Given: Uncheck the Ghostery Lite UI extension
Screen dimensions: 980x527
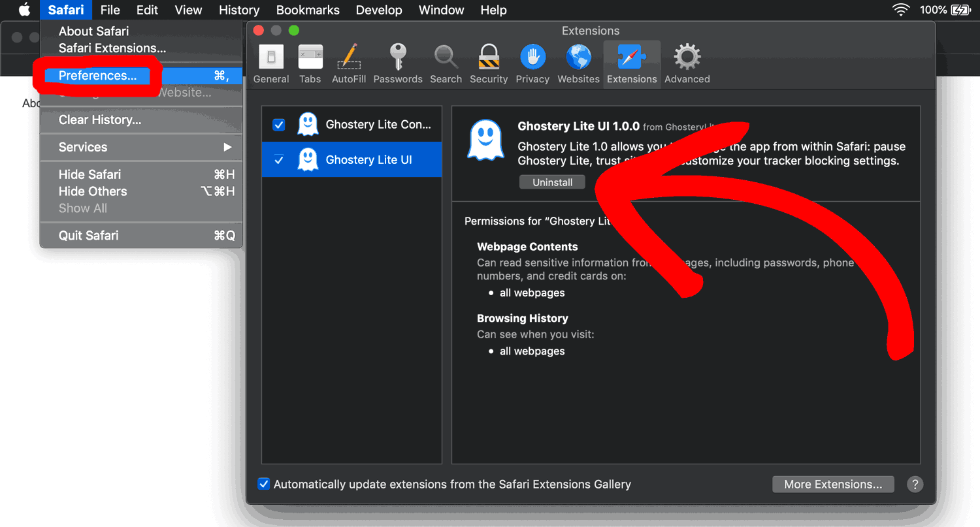Looking at the screenshot, I should coord(279,160).
